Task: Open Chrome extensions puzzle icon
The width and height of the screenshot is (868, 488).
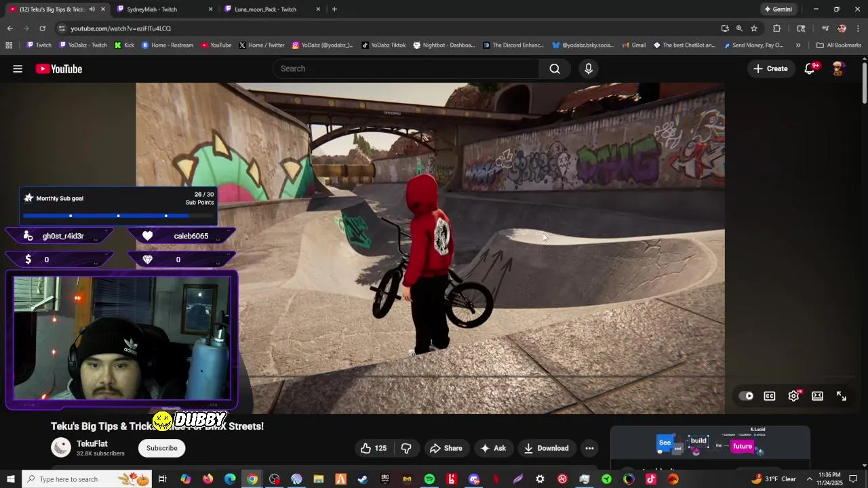Action: point(776,28)
